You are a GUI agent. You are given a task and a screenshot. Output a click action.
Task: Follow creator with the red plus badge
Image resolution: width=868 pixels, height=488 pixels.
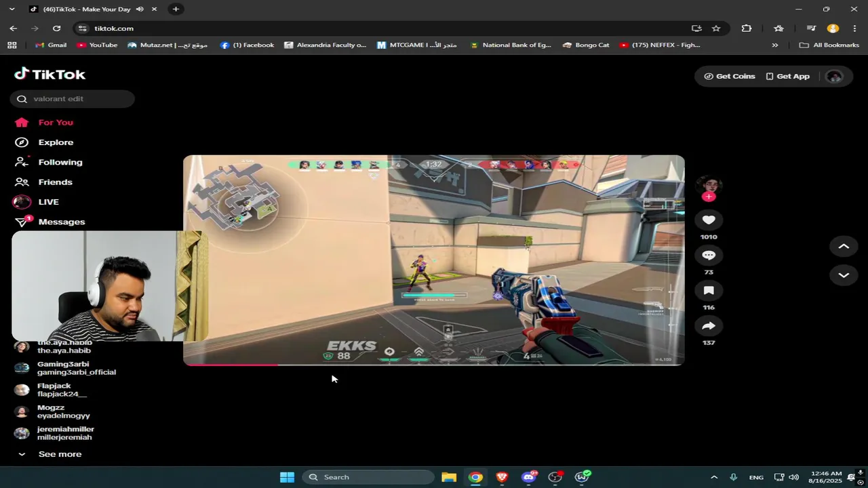[709, 197]
